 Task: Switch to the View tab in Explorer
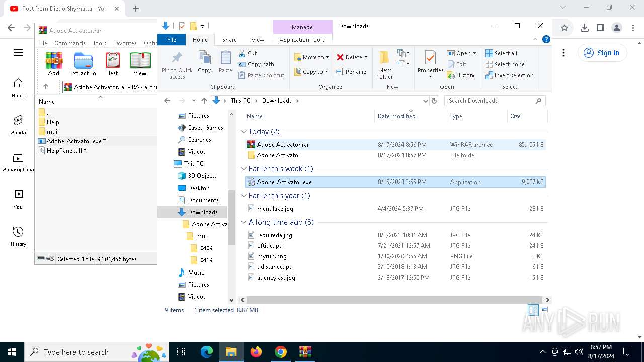258,40
